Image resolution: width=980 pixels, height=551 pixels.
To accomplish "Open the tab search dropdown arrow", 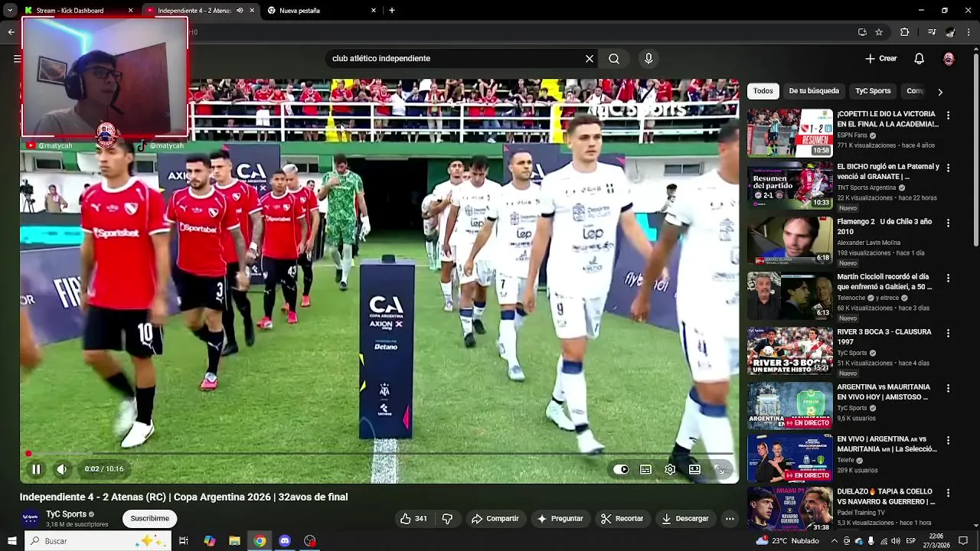I will pyautogui.click(x=11, y=11).
